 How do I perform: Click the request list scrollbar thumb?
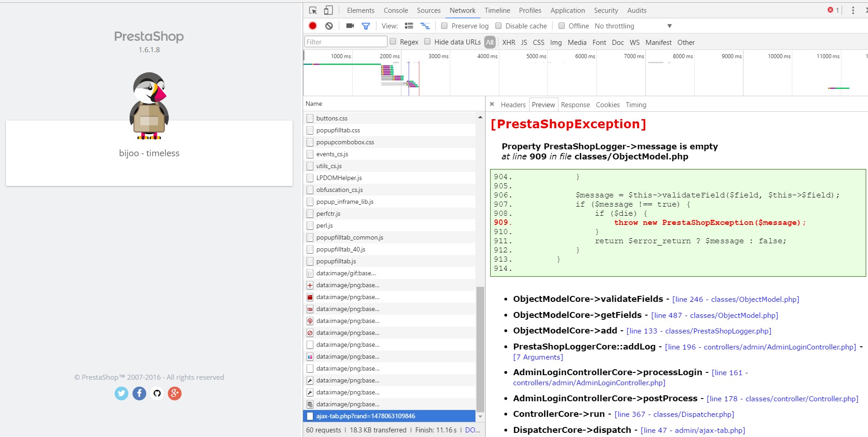[480, 349]
